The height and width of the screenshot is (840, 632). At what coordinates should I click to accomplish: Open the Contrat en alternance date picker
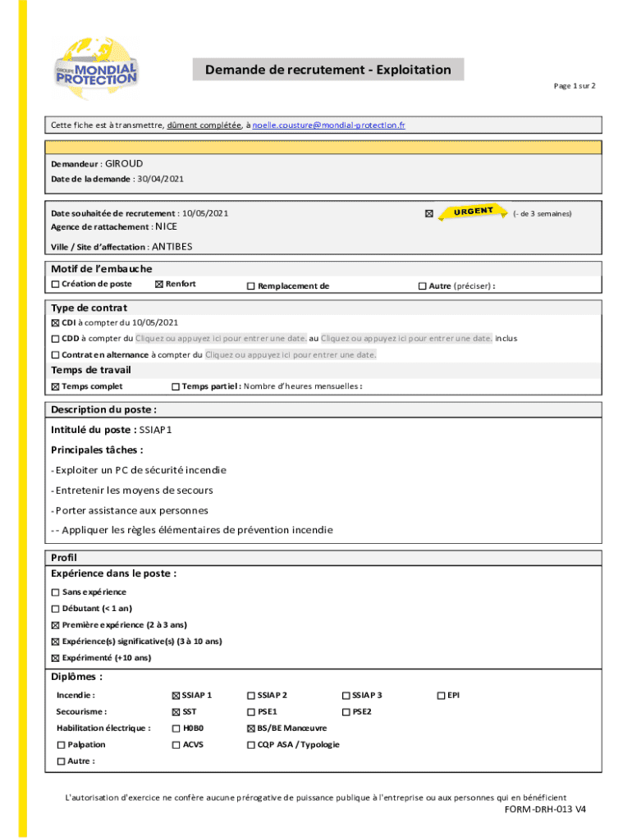coord(291,354)
